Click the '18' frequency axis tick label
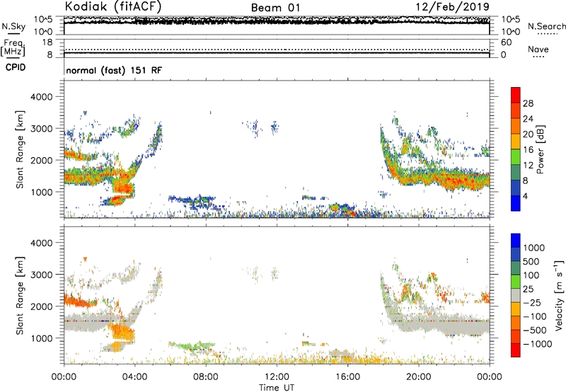 pyautogui.click(x=47, y=42)
